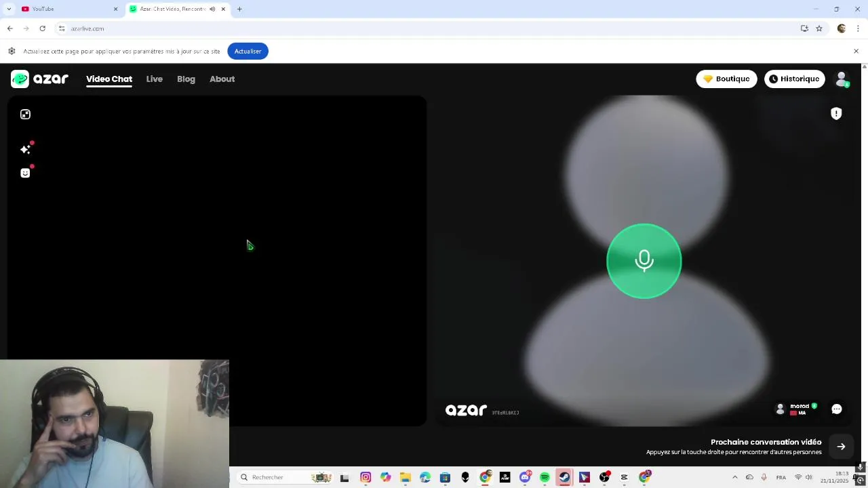Click the page vertical scrollbar
This screenshot has width=868, height=488.
click(864, 264)
